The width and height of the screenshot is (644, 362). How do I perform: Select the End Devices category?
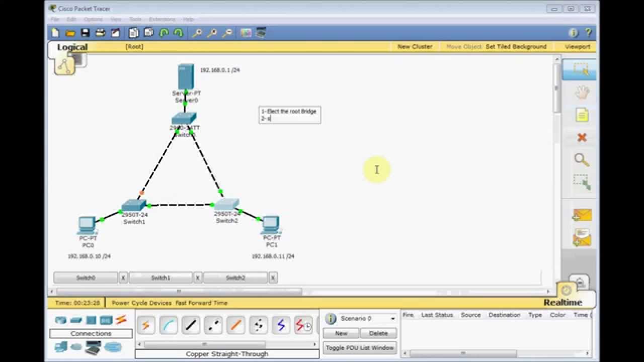[61, 346]
